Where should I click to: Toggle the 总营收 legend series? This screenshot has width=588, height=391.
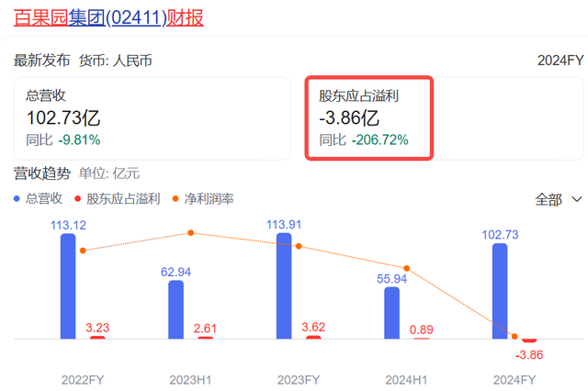(x=39, y=198)
